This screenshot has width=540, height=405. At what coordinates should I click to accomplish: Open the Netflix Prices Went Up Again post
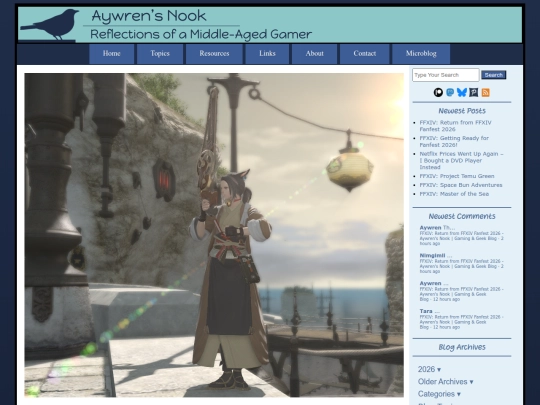[461, 160]
